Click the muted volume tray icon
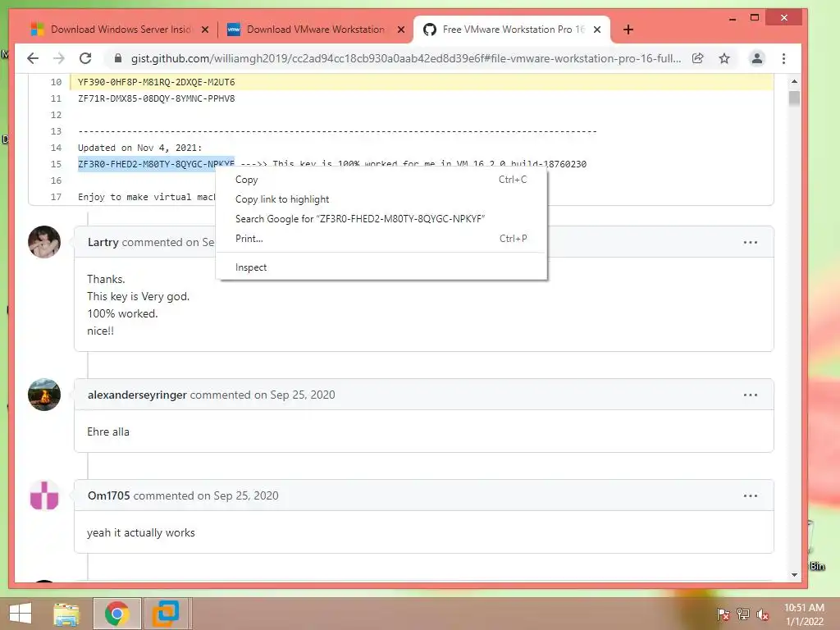This screenshot has height=630, width=840. (x=762, y=614)
